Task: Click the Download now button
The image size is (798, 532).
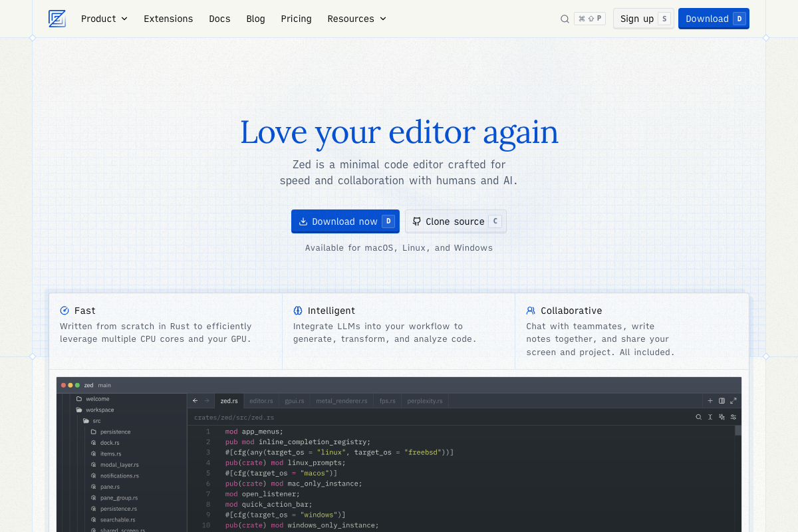Action: [x=345, y=221]
